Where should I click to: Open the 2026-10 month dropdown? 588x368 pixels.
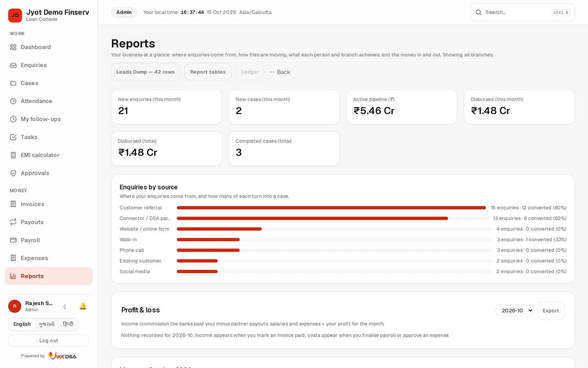[x=514, y=311]
